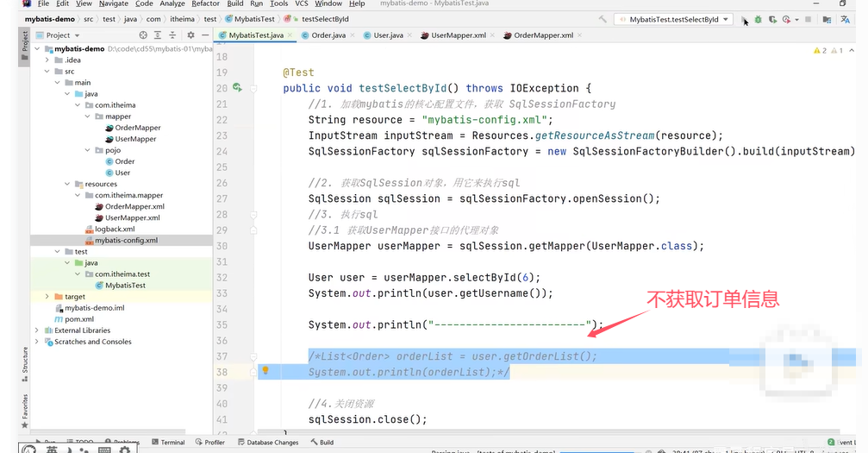Viewport: 868px width, 453px height.
Task: Collapse all in Project panel
Action: click(172, 35)
